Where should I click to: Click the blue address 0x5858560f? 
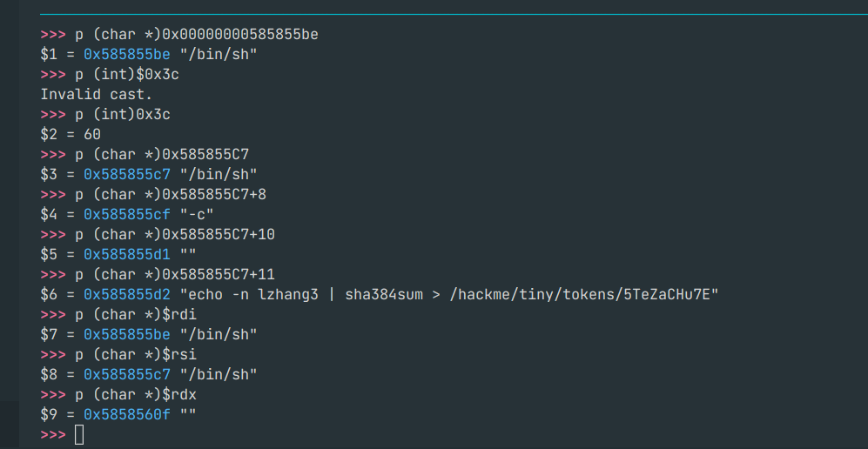126,414
